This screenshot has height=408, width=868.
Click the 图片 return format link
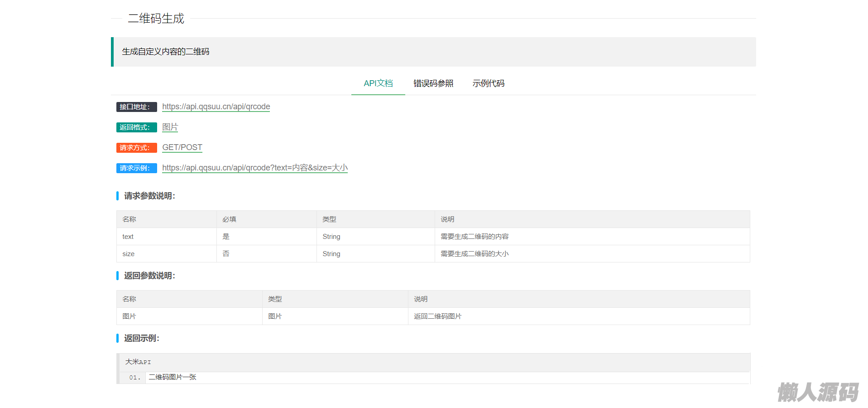(x=170, y=127)
